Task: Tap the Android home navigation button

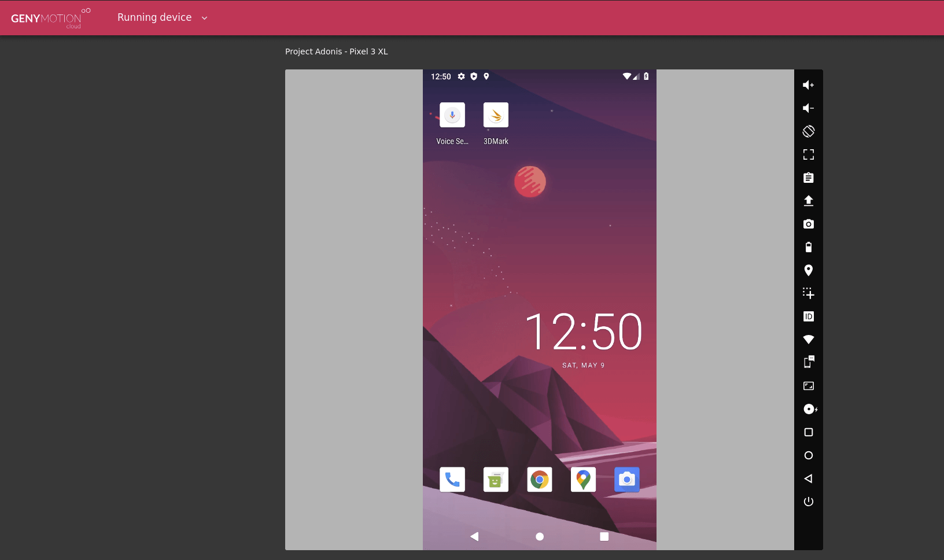Action: [540, 536]
